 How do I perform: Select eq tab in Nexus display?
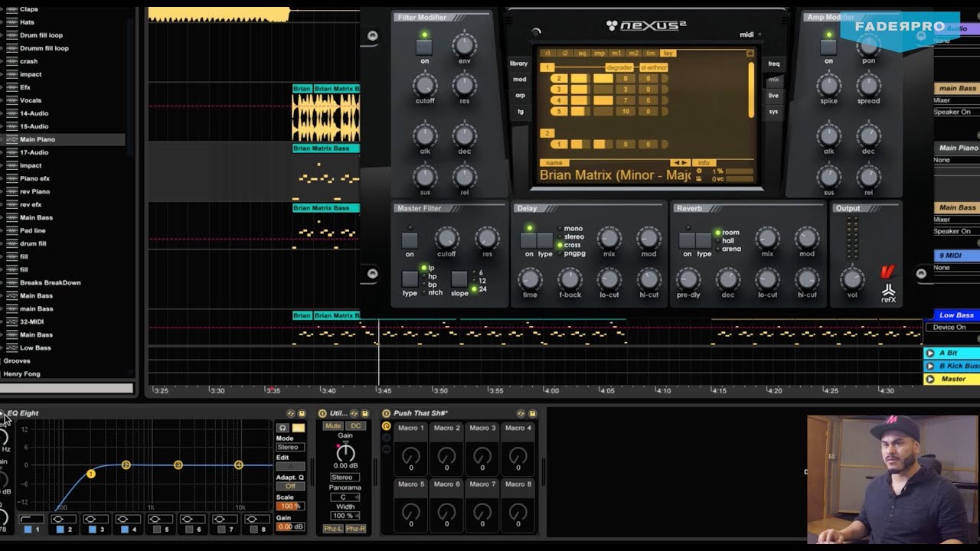(x=582, y=54)
